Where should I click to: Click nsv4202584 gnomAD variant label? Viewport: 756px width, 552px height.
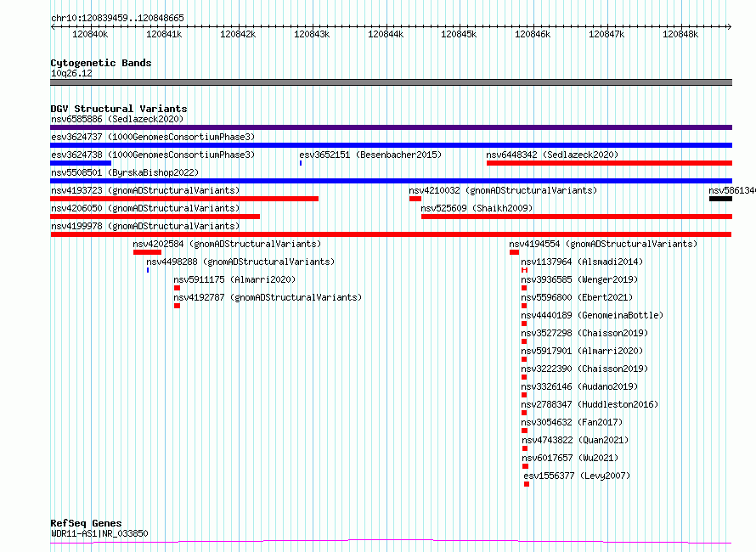pos(227,244)
